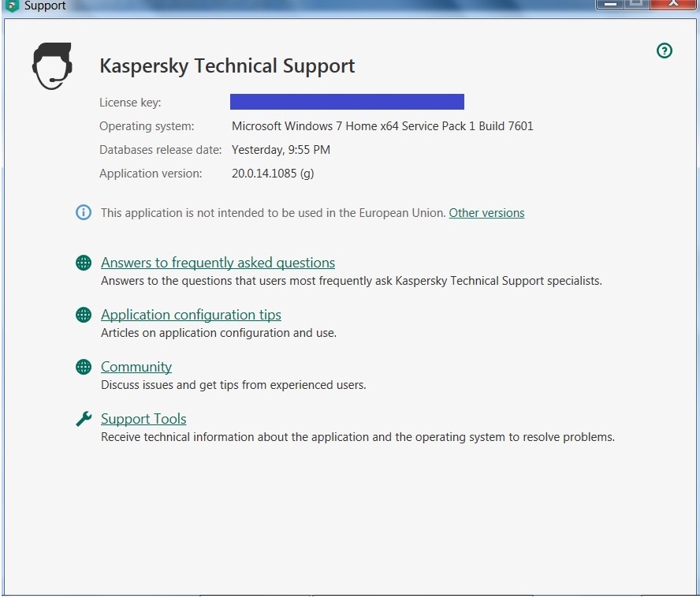This screenshot has width=700, height=598.
Task: Click the globe icon beside Community
Action: click(84, 367)
